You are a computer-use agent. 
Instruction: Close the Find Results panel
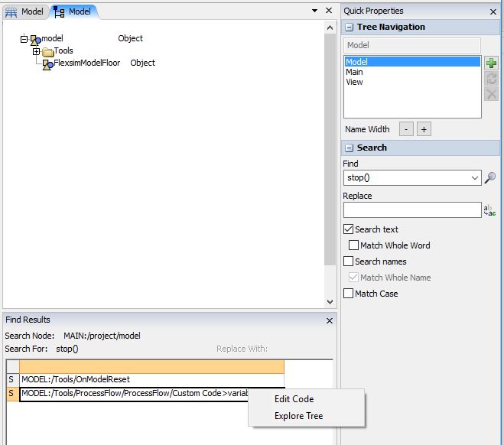[330, 320]
